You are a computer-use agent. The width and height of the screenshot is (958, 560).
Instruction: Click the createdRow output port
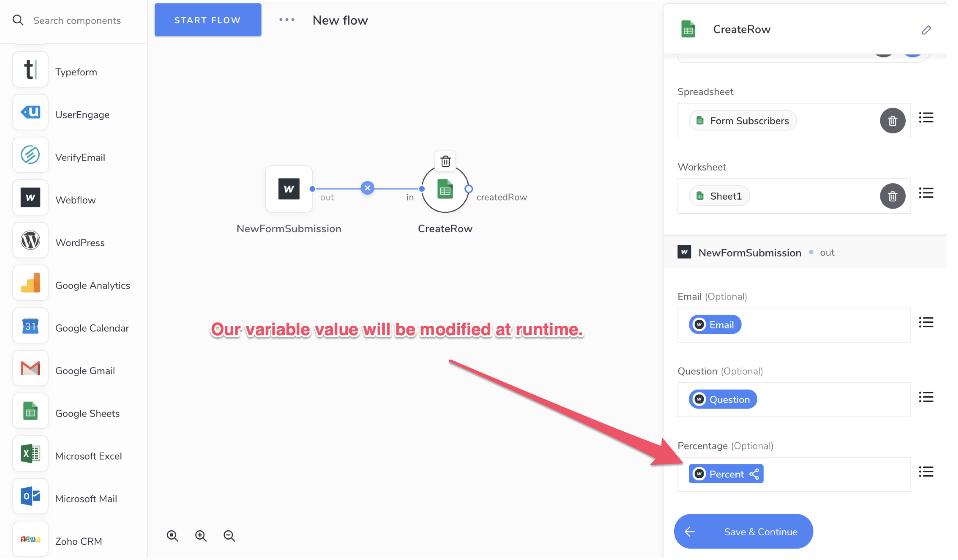click(x=468, y=189)
